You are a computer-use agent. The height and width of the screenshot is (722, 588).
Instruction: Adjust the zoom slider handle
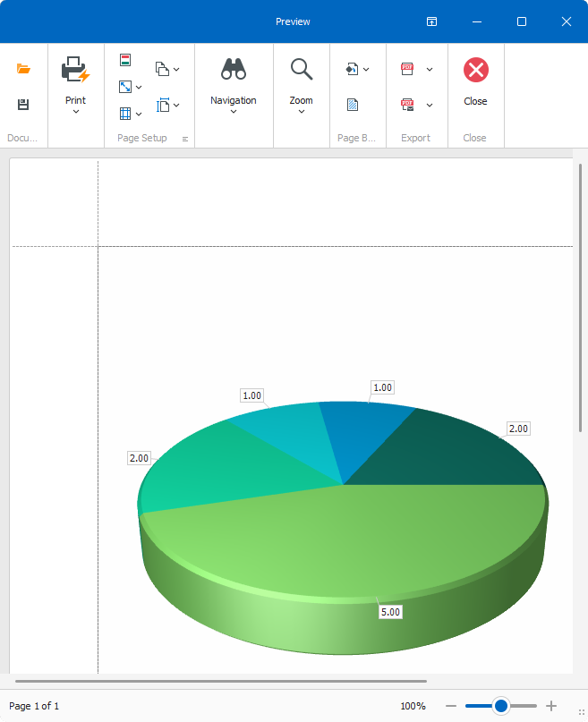[x=500, y=705]
